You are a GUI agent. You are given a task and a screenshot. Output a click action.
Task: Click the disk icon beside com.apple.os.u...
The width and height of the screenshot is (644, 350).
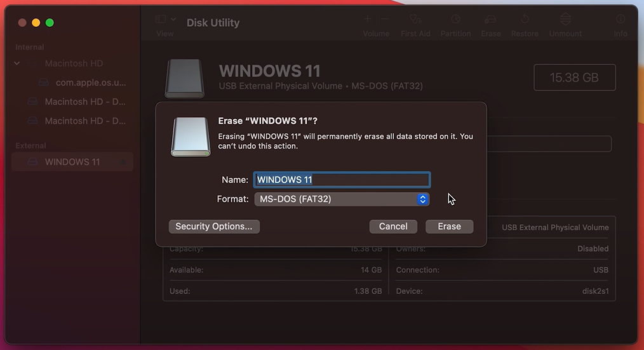click(x=44, y=83)
